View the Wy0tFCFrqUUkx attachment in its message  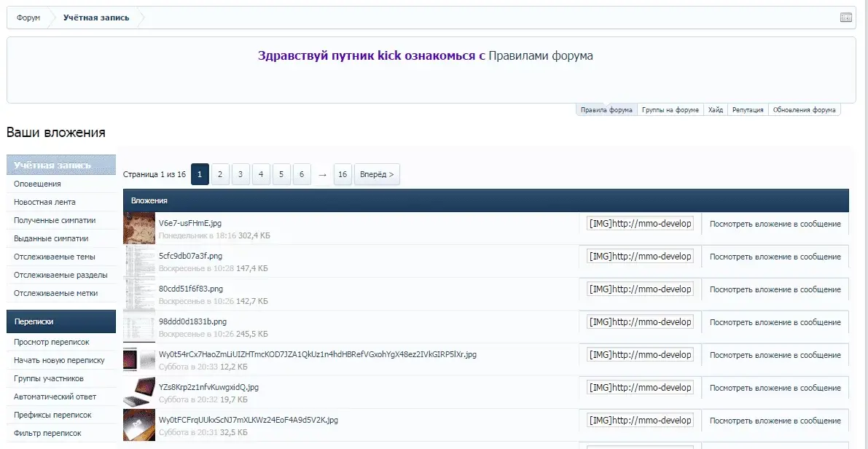pos(775,421)
